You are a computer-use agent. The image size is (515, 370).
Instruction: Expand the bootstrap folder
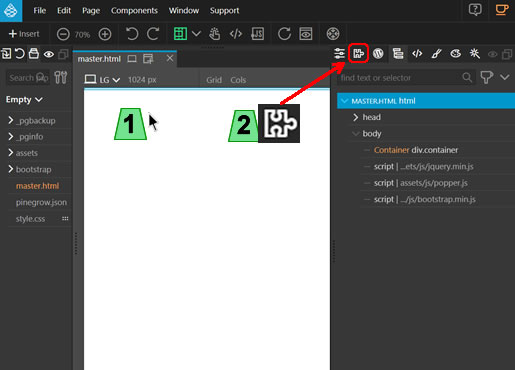11,169
